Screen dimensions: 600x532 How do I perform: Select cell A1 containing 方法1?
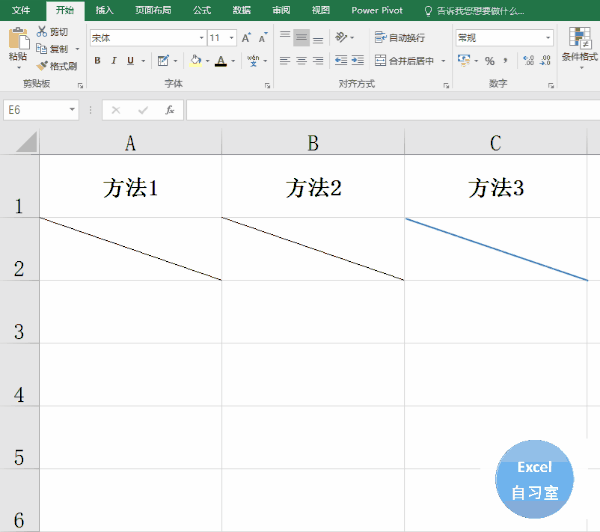(x=130, y=186)
